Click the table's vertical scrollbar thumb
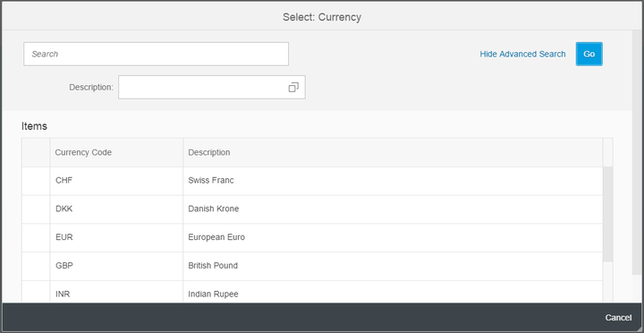Image resolution: width=644 pixels, height=333 pixels. (x=607, y=214)
